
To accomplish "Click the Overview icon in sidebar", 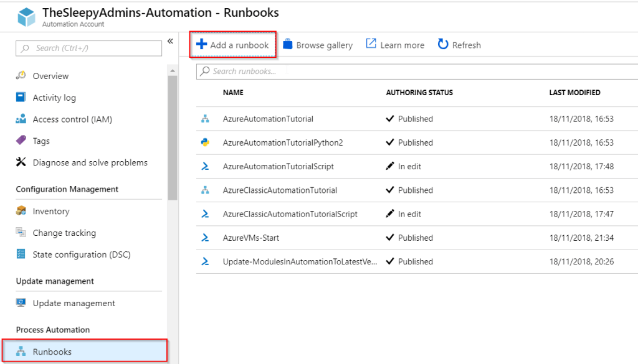I will 21,75.
